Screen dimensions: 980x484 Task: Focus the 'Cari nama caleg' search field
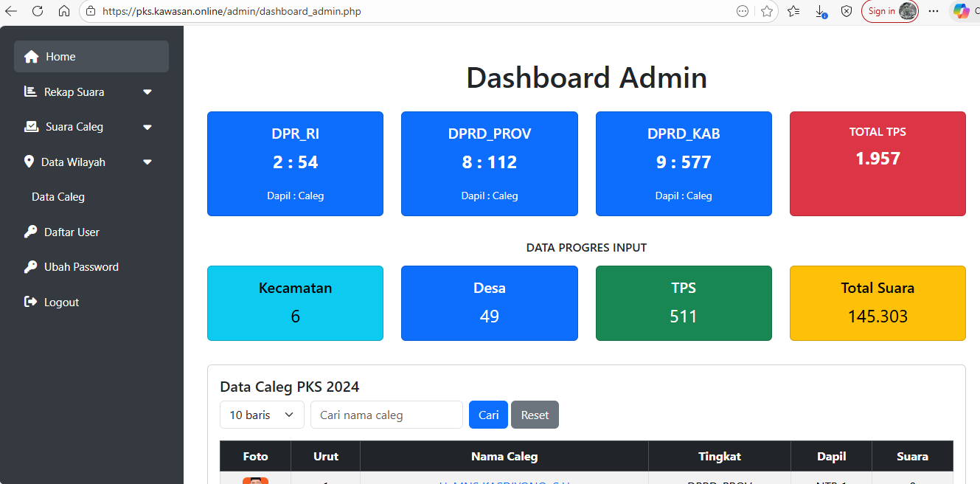tap(386, 415)
